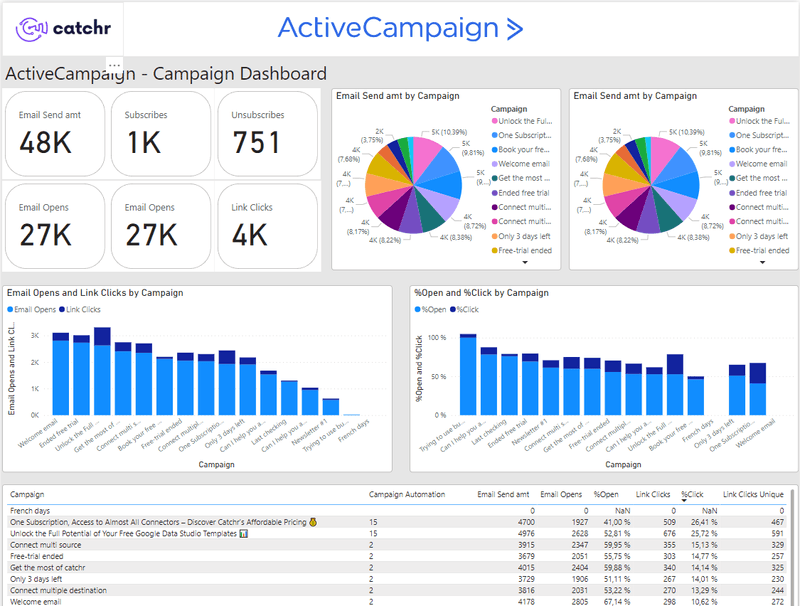Select the teal 'Get the most' legend dot
Viewport: 800px width, 606px height.
[x=494, y=178]
